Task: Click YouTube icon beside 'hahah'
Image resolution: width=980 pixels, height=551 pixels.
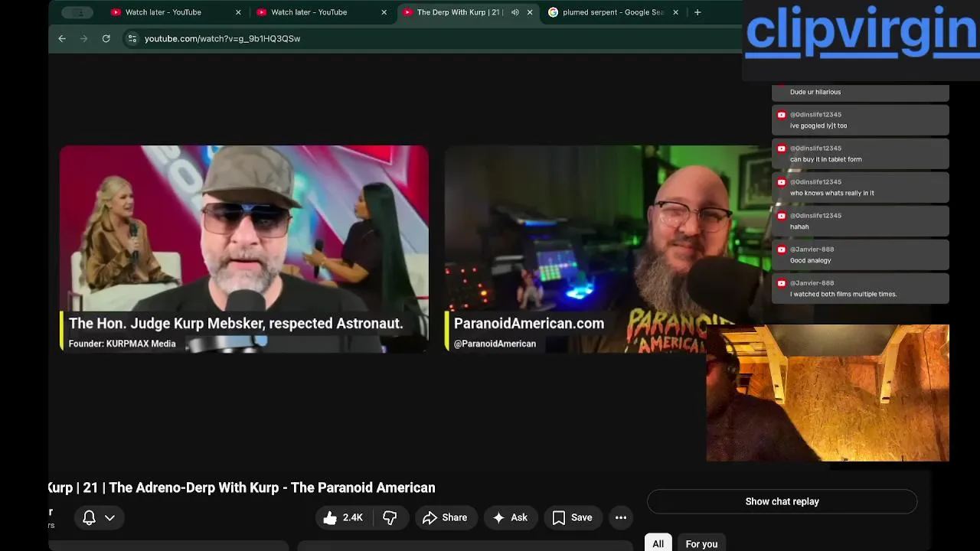Action: coord(781,216)
